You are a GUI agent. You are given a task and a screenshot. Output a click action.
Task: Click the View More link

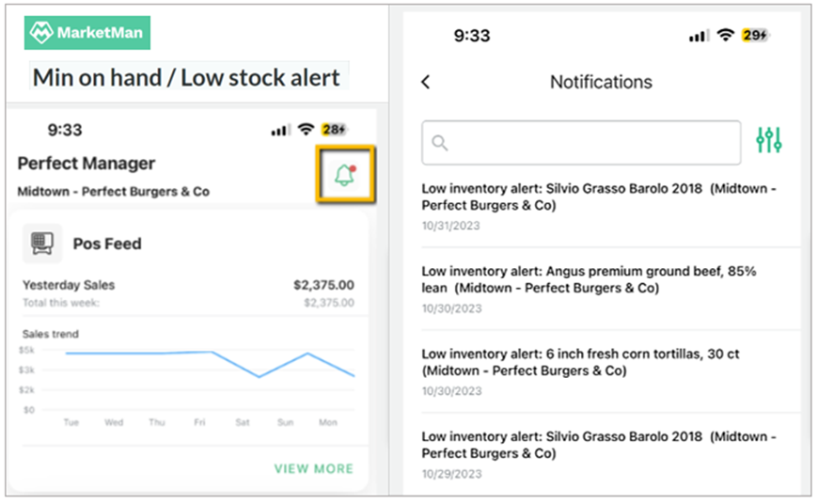coord(313,468)
